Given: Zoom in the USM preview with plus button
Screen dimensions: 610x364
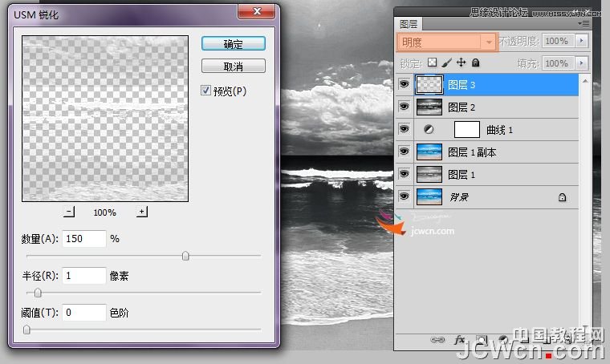Looking at the screenshot, I should (x=142, y=212).
